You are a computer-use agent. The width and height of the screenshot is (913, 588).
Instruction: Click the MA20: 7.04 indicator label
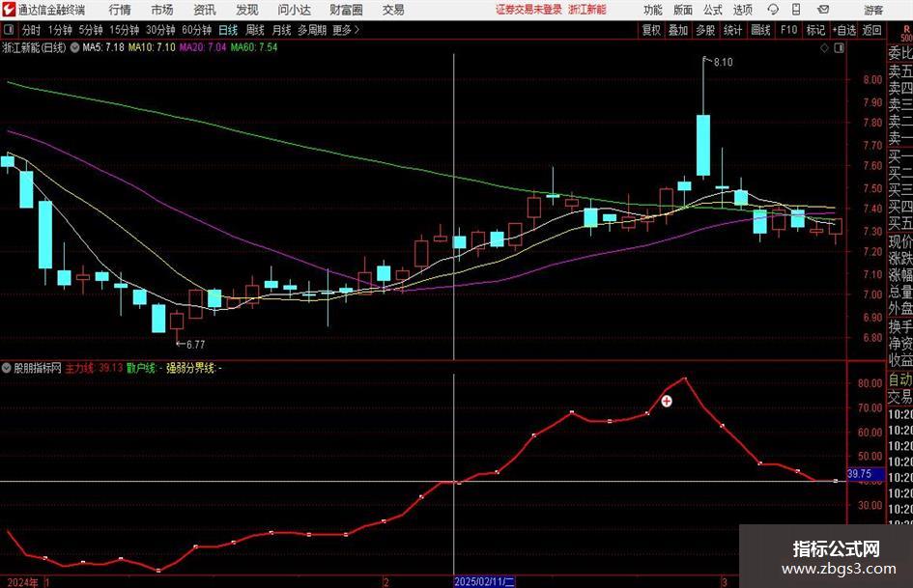pos(203,47)
